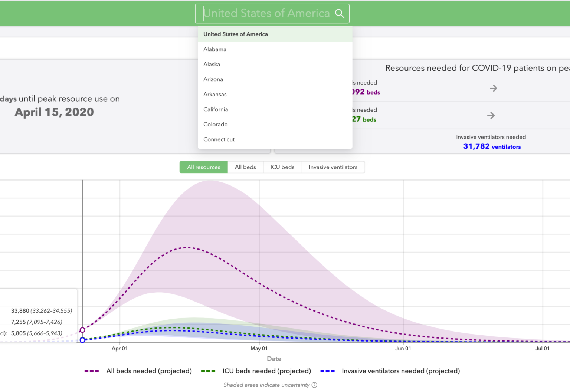Screen dimensions: 570x392
Task: Choose California in the dropdown list
Action: [x=216, y=109]
